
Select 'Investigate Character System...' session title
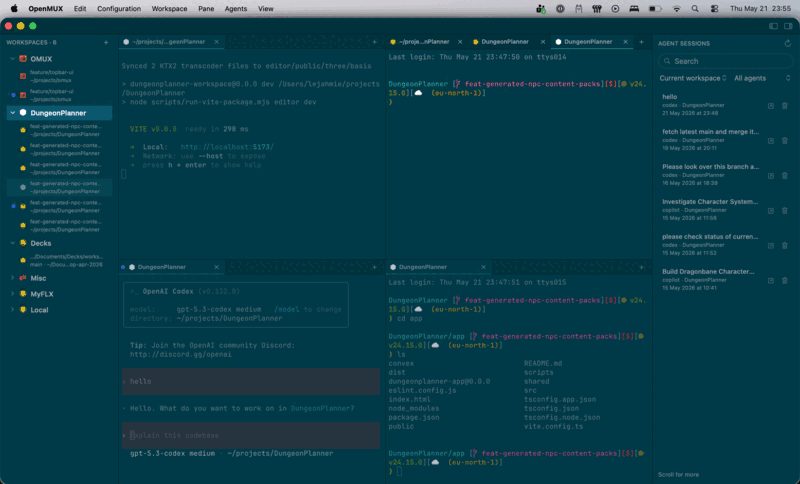[x=710, y=201]
